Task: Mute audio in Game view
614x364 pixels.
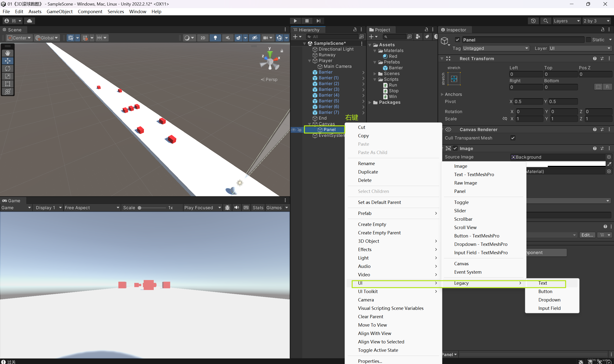Action: pos(236,208)
